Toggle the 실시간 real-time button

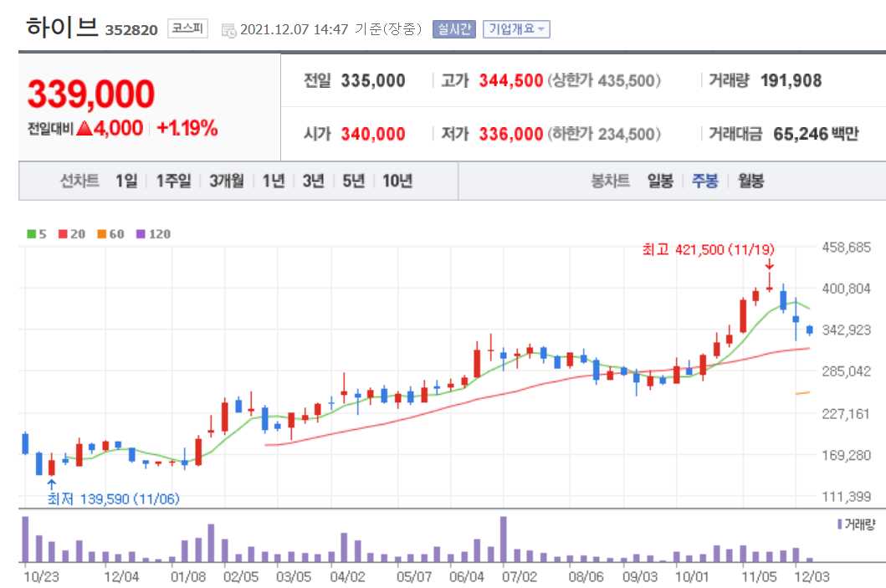tap(454, 29)
